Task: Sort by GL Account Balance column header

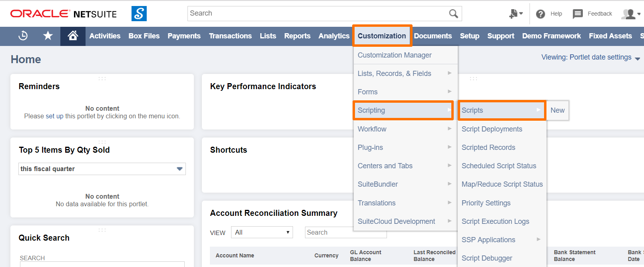Action: [365, 256]
